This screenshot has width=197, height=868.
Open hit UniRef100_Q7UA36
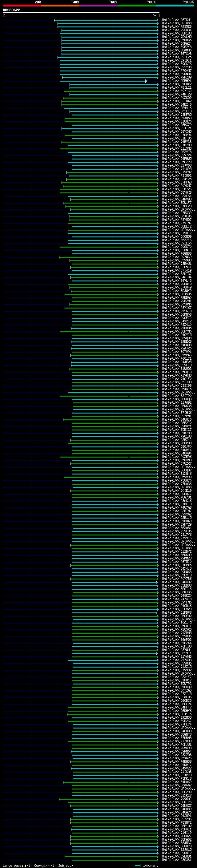tap(177, 484)
